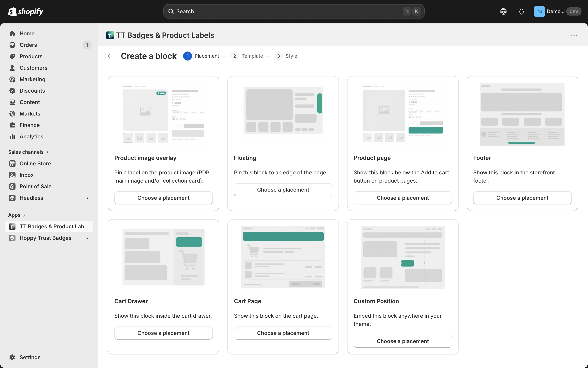The image size is (588, 368).
Task: Click the Custom Position preview image
Action: 403,257
